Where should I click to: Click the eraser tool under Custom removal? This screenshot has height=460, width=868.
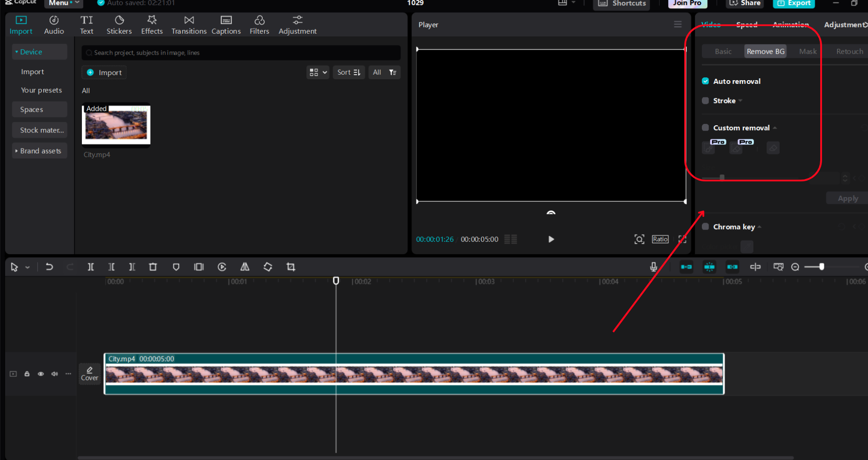point(773,148)
